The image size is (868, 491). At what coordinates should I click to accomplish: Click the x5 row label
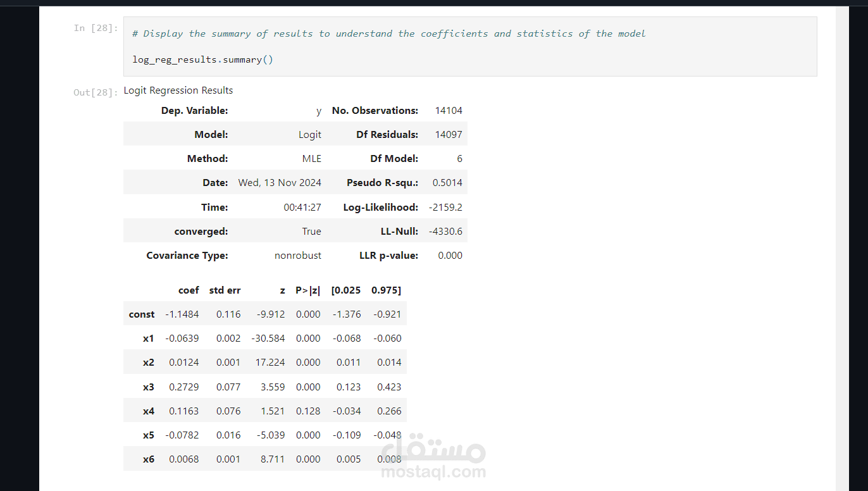[149, 435]
